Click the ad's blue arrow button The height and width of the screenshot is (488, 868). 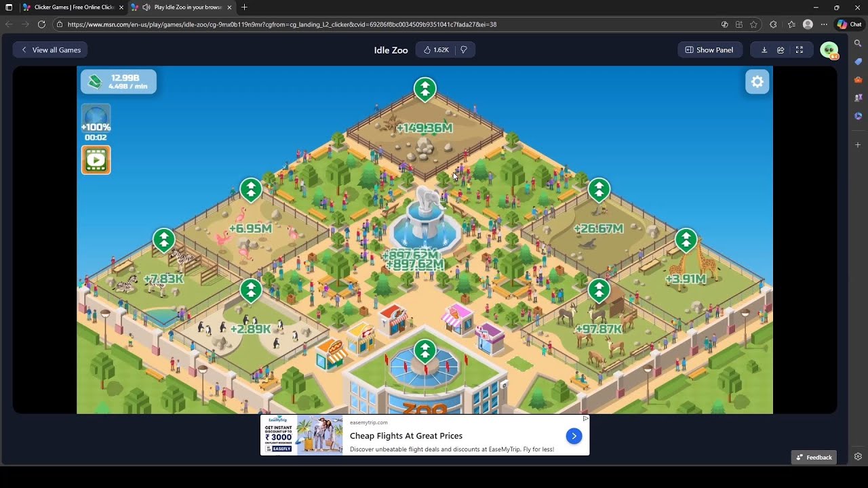point(574,436)
